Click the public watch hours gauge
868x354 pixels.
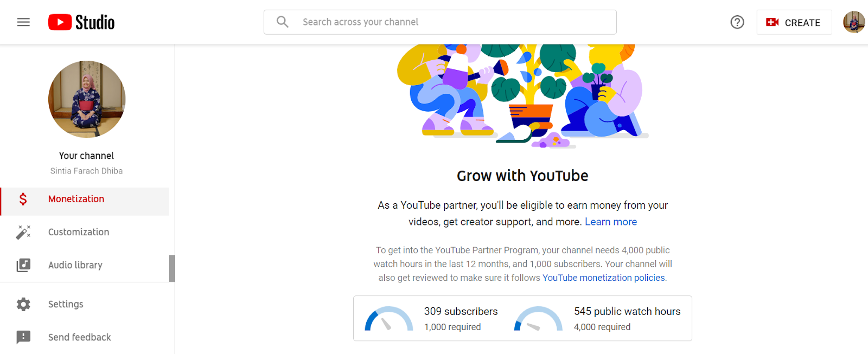(x=538, y=319)
